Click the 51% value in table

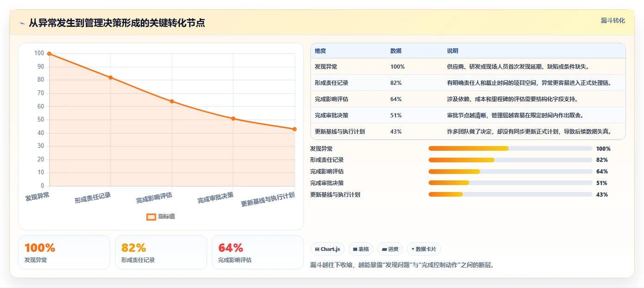pyautogui.click(x=396, y=115)
